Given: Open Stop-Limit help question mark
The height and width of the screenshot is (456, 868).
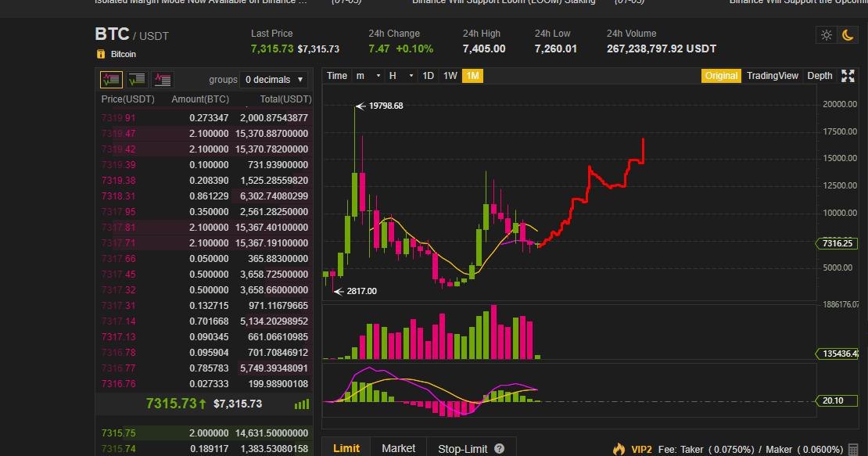Looking at the screenshot, I should tap(500, 449).
